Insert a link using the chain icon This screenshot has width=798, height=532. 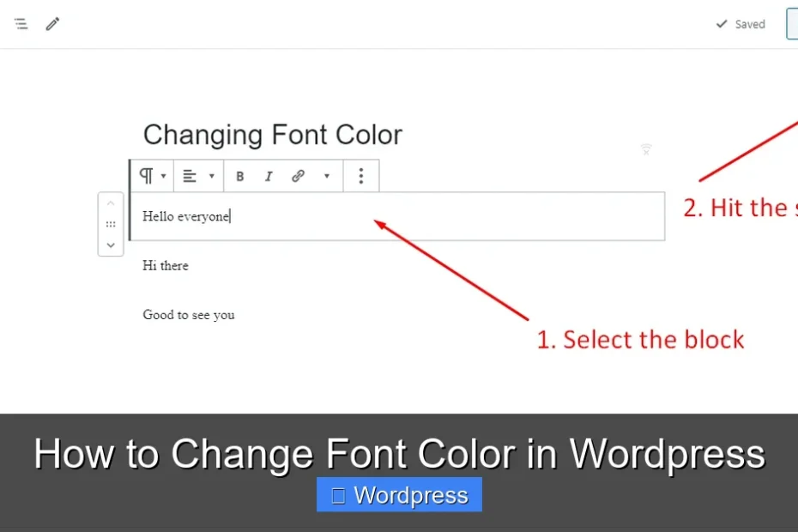coord(298,176)
